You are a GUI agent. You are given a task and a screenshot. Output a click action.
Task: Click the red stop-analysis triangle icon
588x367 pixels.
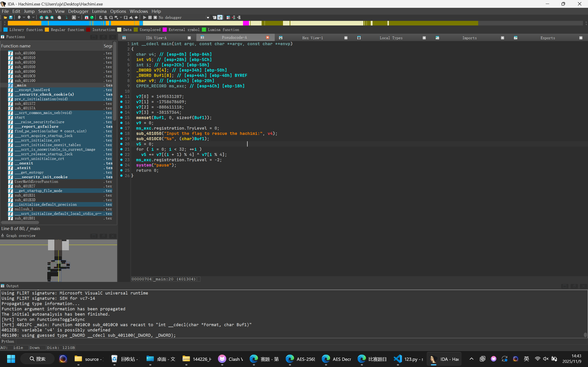tap(87, 17)
